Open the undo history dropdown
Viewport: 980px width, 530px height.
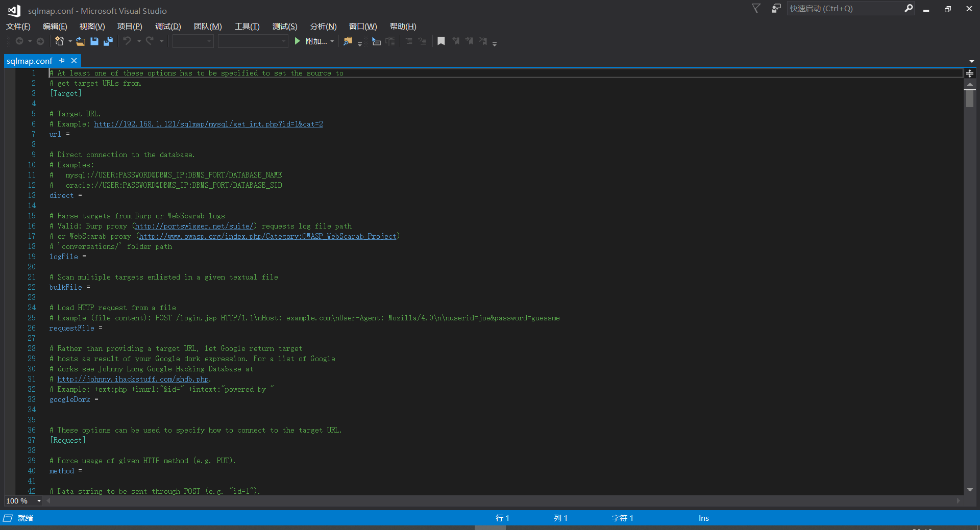[139, 41]
